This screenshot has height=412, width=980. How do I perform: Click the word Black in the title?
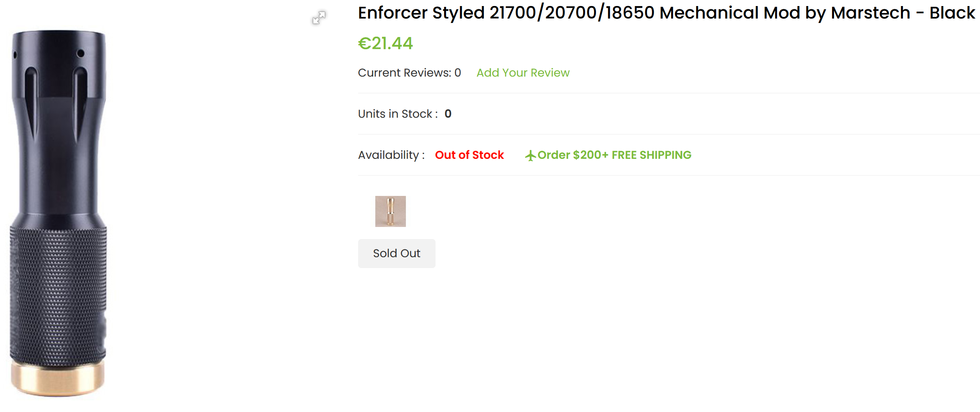click(x=952, y=13)
